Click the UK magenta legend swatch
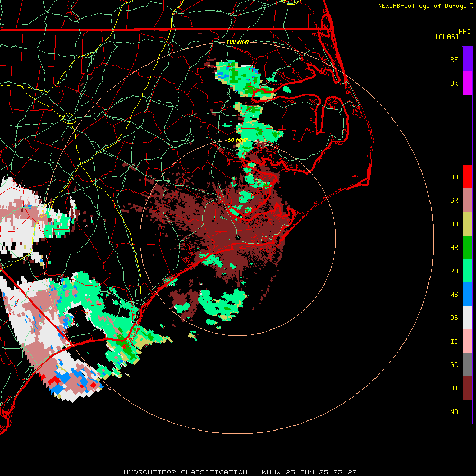This screenshot has width=476, height=476. click(x=467, y=83)
